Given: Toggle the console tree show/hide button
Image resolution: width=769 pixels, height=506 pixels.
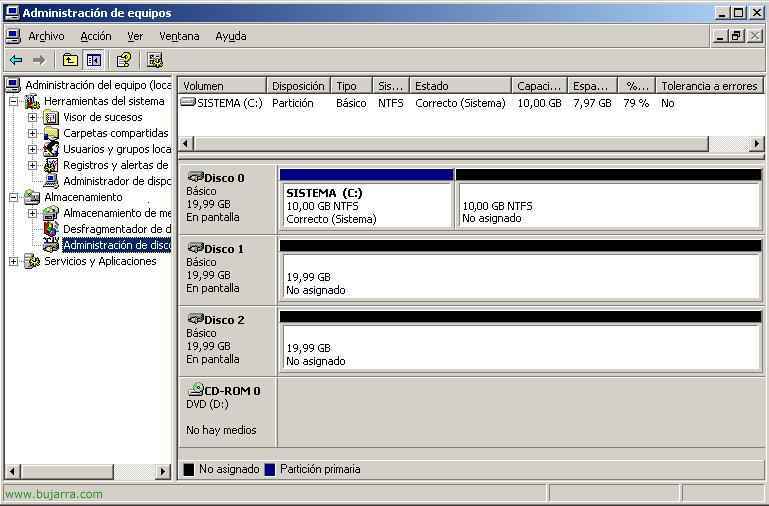Looking at the screenshot, I should pos(93,60).
